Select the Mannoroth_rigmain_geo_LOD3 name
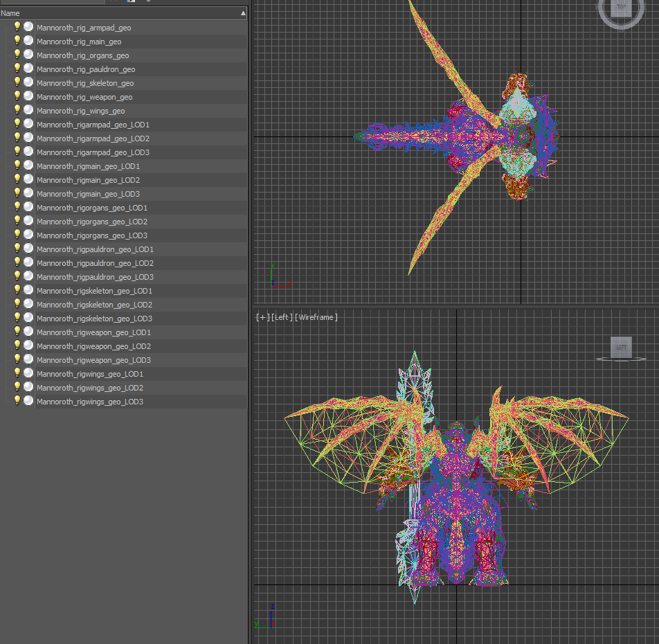Screen dimensions: 659x644 89,194
